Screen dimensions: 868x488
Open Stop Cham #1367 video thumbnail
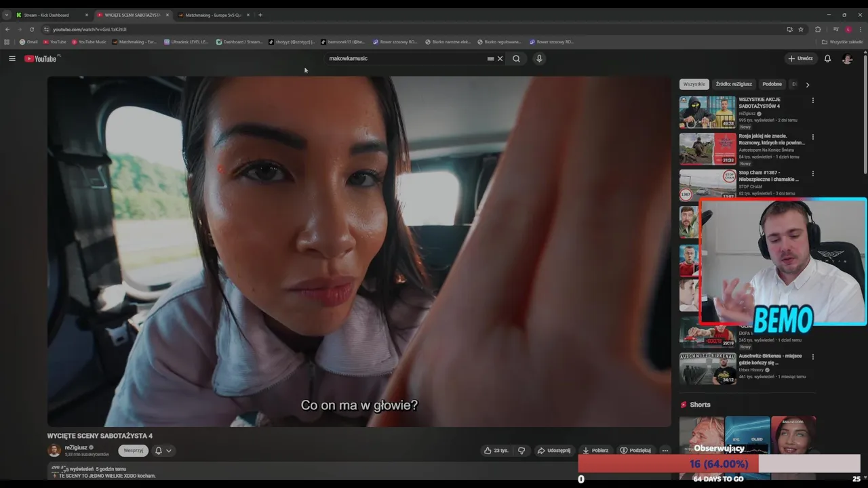[707, 185]
